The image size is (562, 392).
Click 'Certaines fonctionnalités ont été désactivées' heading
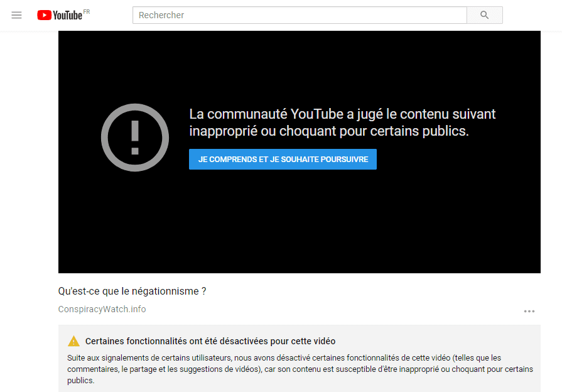210,341
